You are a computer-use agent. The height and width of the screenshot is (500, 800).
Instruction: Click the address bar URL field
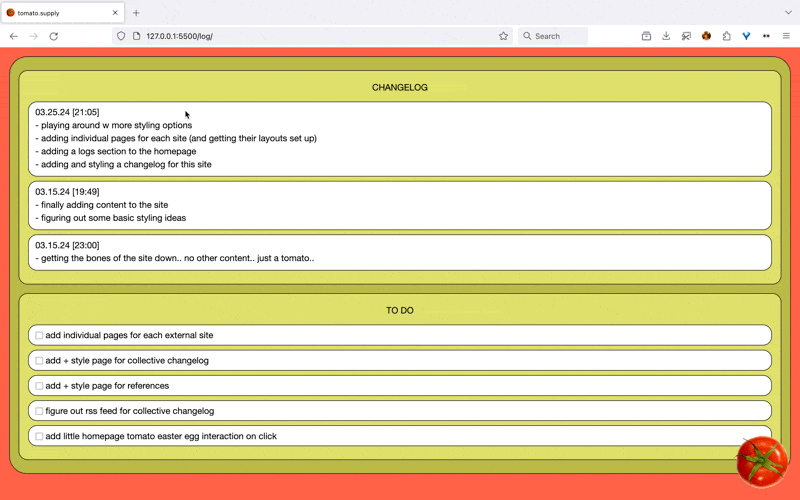tap(300, 36)
